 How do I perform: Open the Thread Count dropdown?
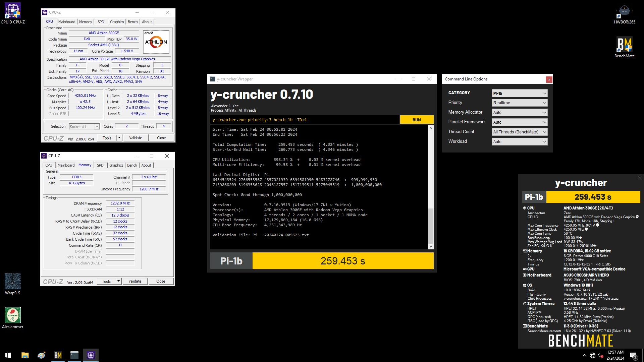click(x=520, y=132)
